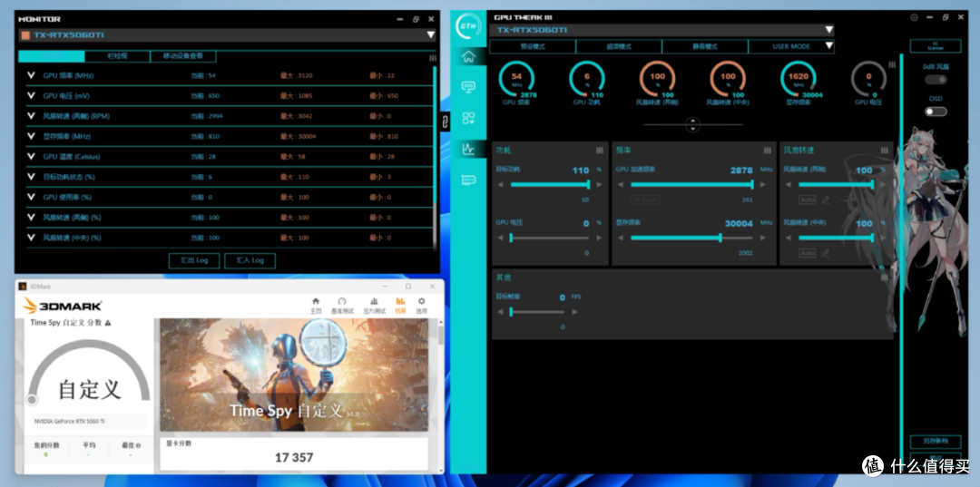Edit fan curve pencil for 风扇转速 (两侧)

pos(826,200)
